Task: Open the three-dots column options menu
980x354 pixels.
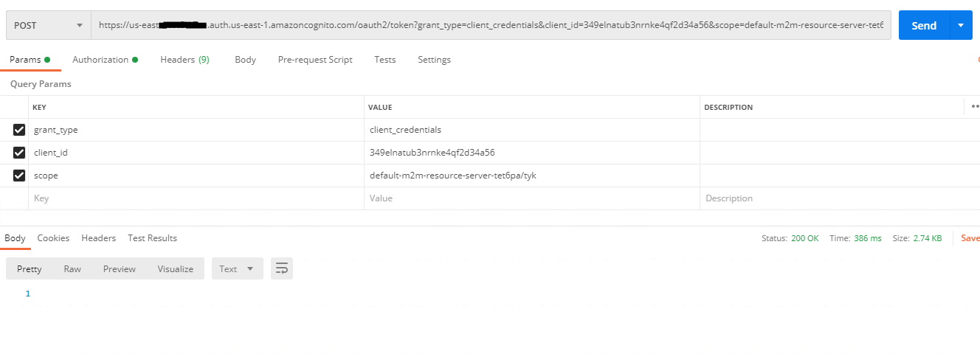Action: tap(974, 107)
